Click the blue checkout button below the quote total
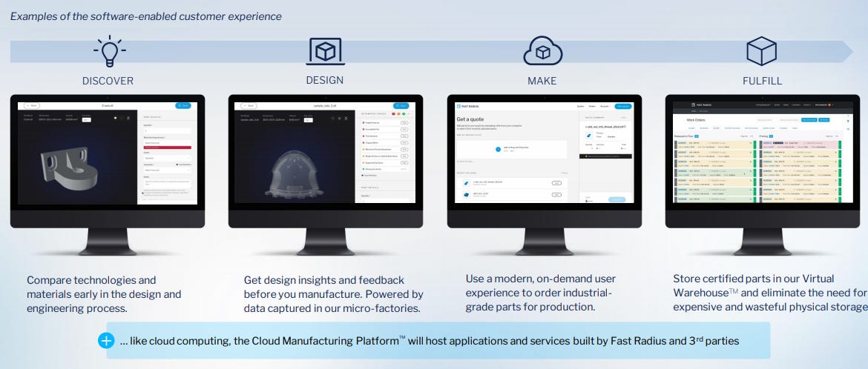 pyautogui.click(x=617, y=200)
